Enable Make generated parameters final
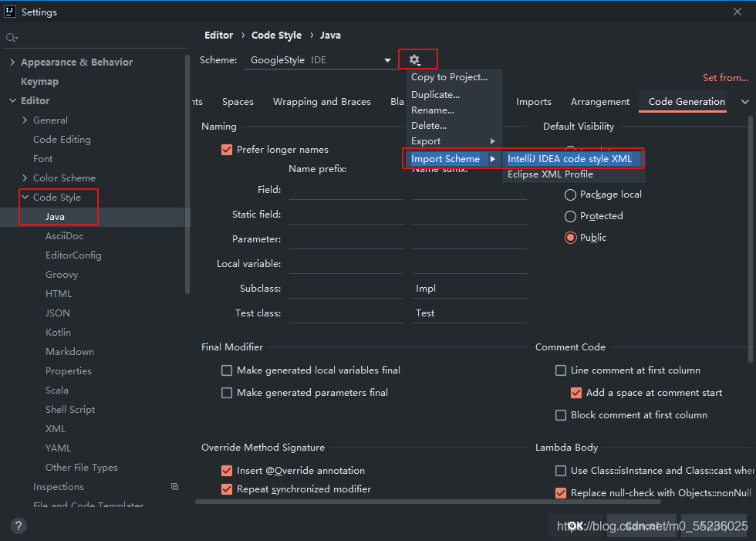The image size is (756, 541). coord(227,393)
